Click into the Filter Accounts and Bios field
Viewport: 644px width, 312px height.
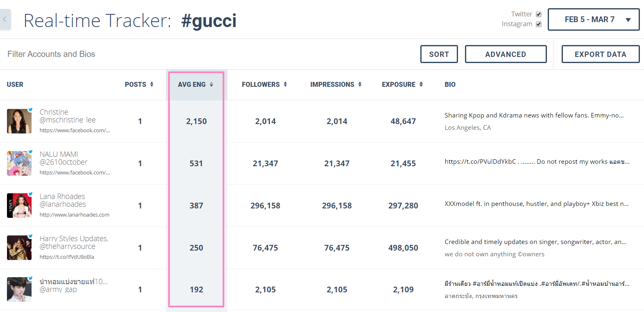click(x=205, y=54)
